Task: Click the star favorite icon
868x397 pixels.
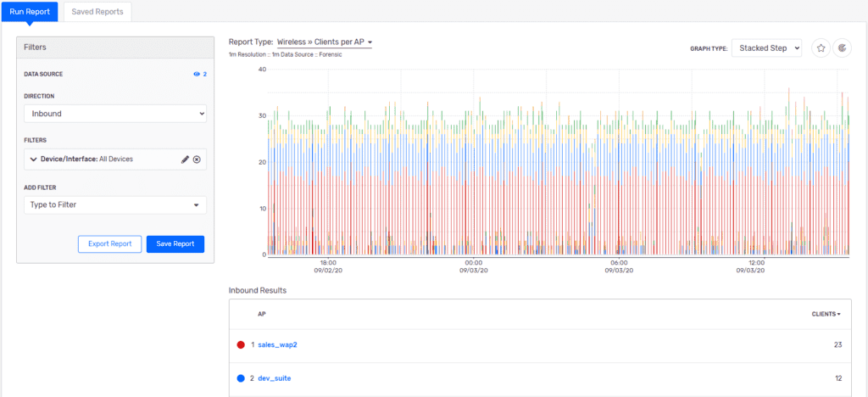Action: [821, 48]
